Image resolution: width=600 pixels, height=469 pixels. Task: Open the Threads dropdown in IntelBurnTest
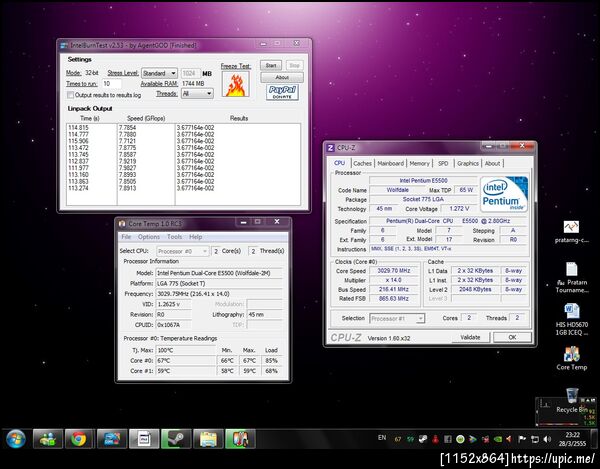197,93
